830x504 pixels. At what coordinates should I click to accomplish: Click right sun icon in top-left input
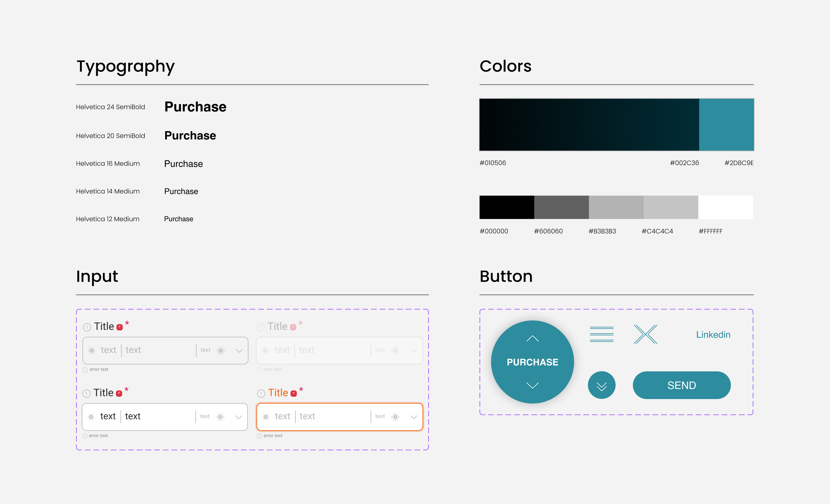tap(221, 350)
